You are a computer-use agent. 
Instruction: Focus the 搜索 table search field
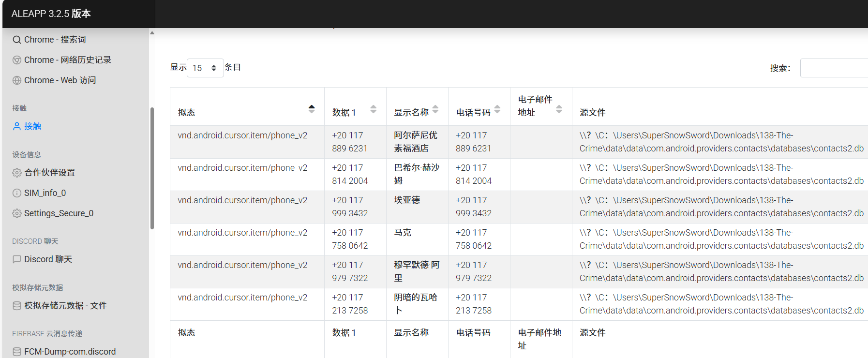coord(834,68)
